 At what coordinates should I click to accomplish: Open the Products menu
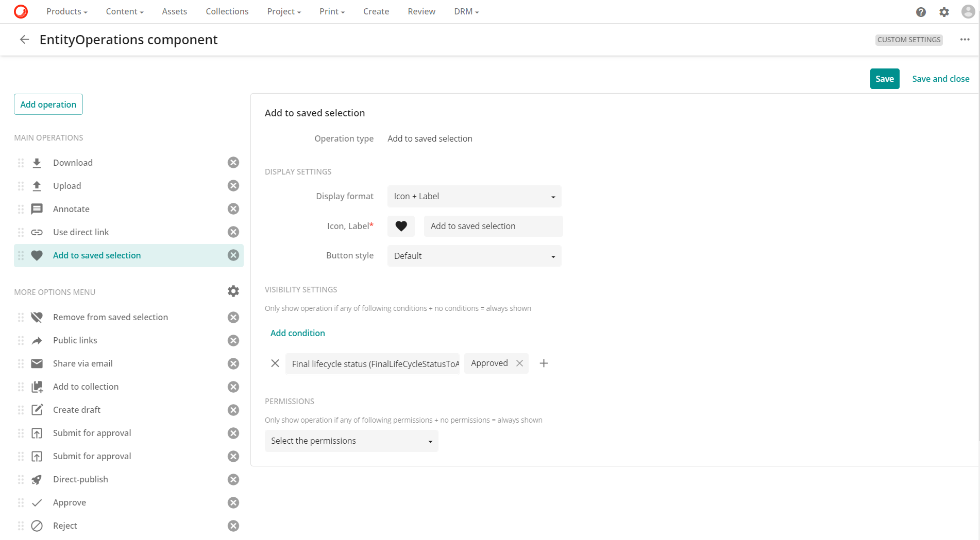[66, 11]
